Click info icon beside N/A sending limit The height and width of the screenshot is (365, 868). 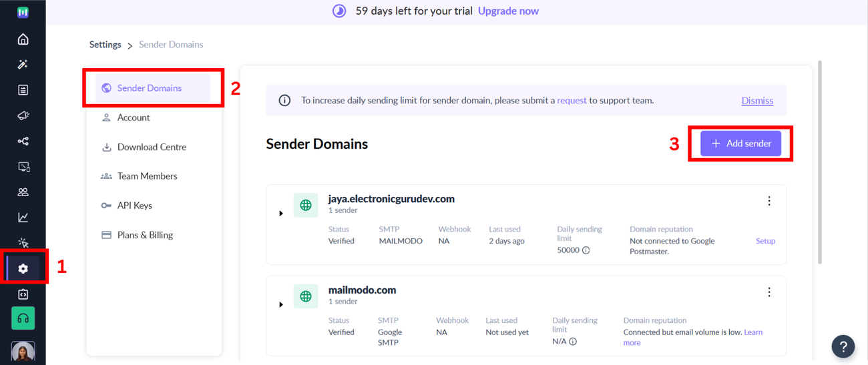(573, 342)
